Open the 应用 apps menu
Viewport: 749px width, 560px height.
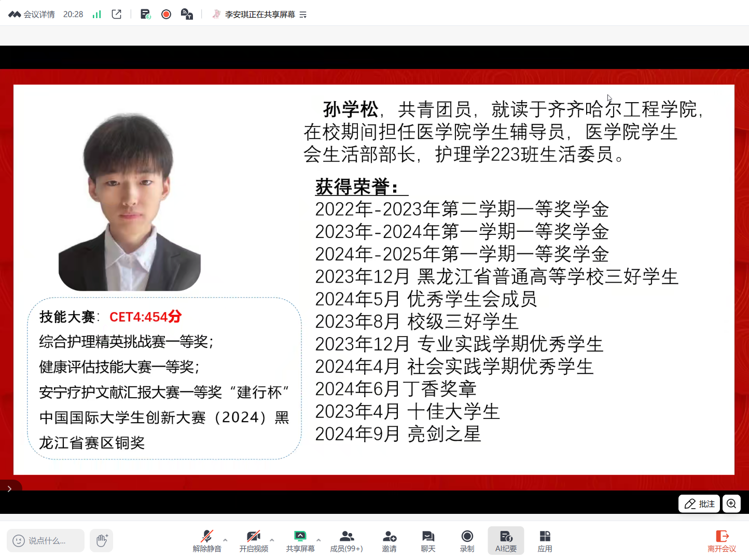(x=545, y=541)
